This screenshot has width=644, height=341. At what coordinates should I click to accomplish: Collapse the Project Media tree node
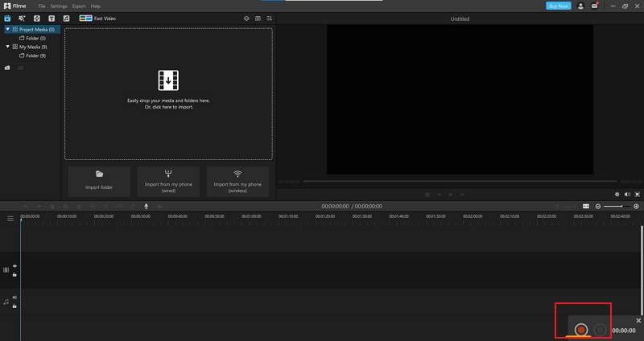click(7, 29)
